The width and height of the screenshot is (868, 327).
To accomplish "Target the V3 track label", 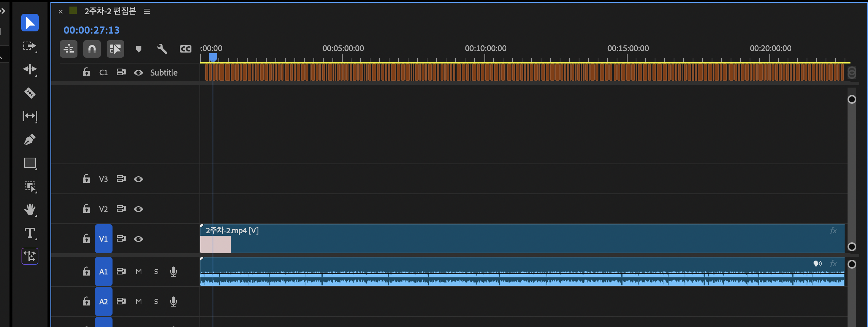I will (103, 179).
